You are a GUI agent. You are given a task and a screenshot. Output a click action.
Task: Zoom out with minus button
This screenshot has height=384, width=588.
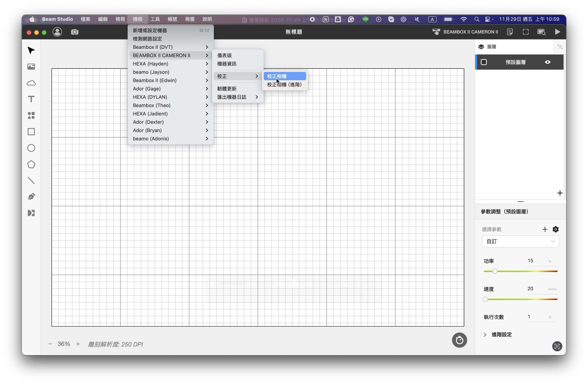50,344
